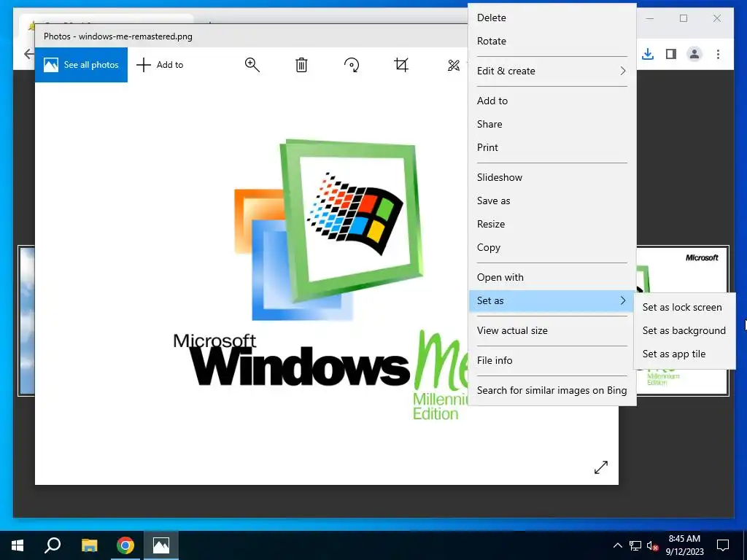Choose Resize in the context menu

[552, 225]
